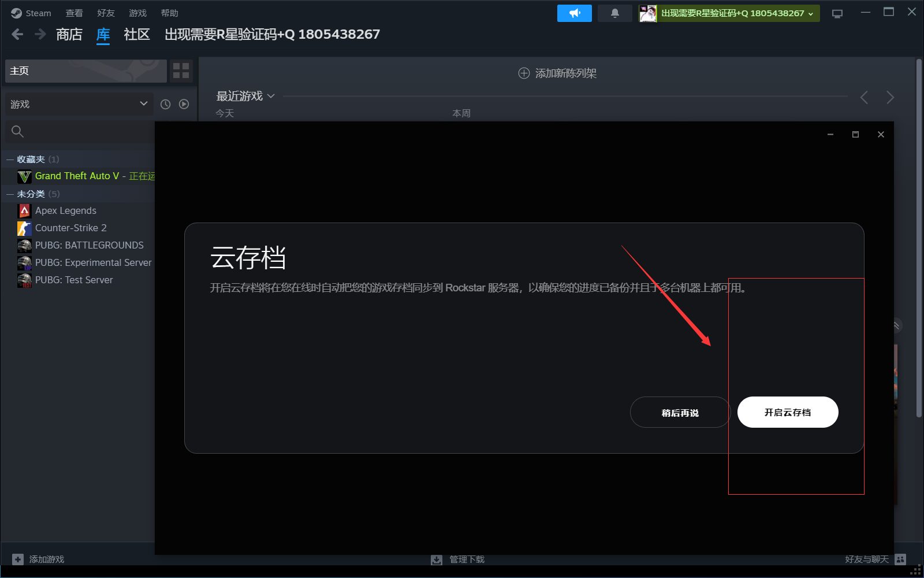Screen dimensions: 924x578
Task: Select Counter-Strike 2 in the library list
Action: pyautogui.click(x=70, y=228)
